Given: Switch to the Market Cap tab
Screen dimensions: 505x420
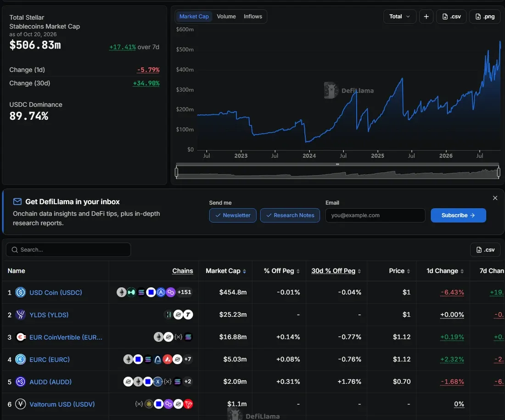Looking at the screenshot, I should pos(194,17).
